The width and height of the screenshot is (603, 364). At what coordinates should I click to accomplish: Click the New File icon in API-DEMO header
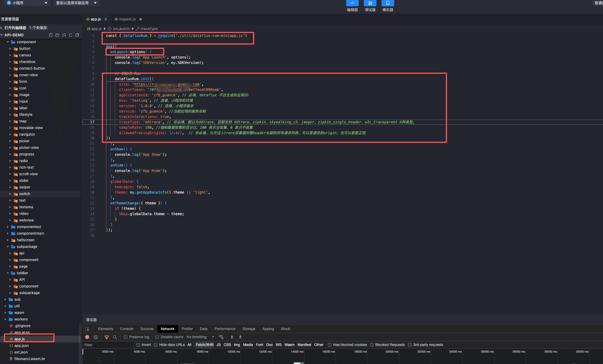pyautogui.click(x=51, y=35)
